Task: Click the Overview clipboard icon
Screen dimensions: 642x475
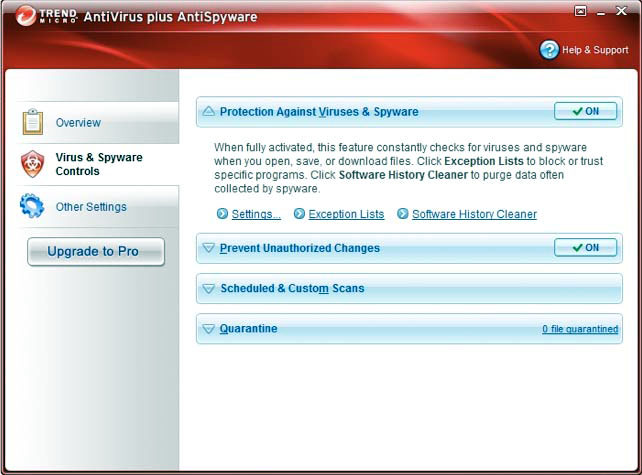Action: pos(33,122)
